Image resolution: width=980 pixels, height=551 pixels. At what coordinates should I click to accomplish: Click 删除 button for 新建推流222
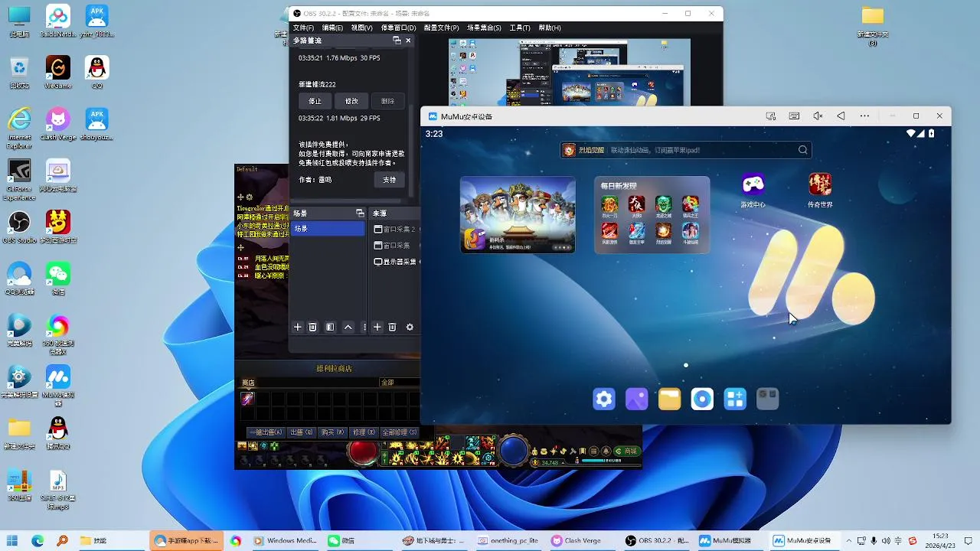point(388,101)
